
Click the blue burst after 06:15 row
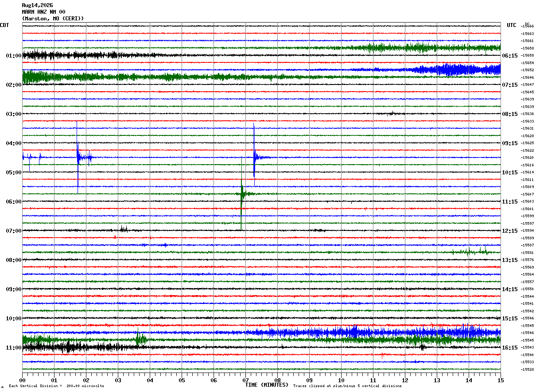coord(456,69)
